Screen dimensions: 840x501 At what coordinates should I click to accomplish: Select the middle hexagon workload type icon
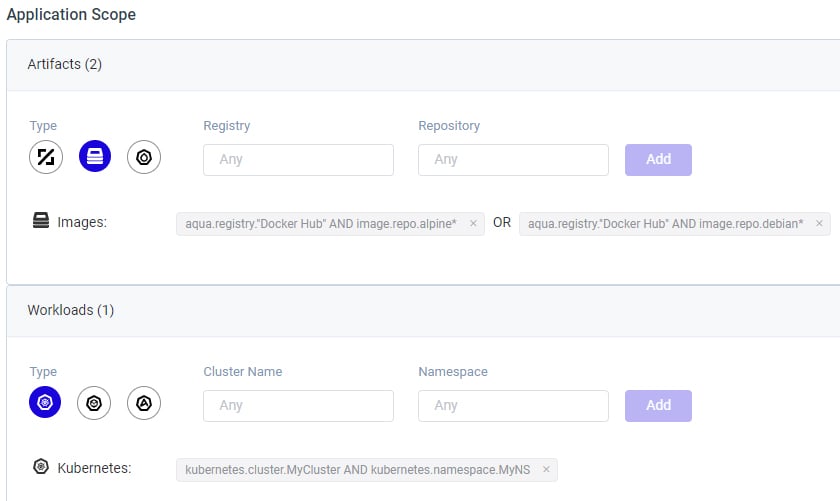(94, 403)
